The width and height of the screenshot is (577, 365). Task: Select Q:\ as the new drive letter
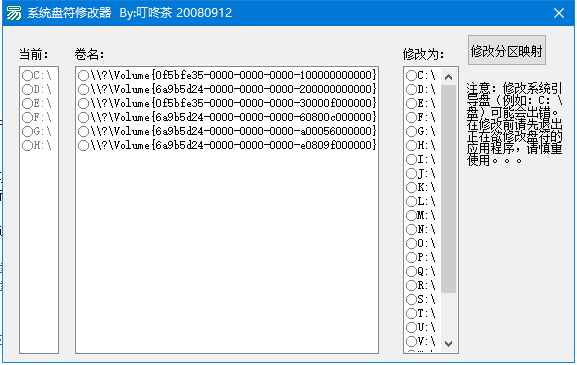pos(421,271)
